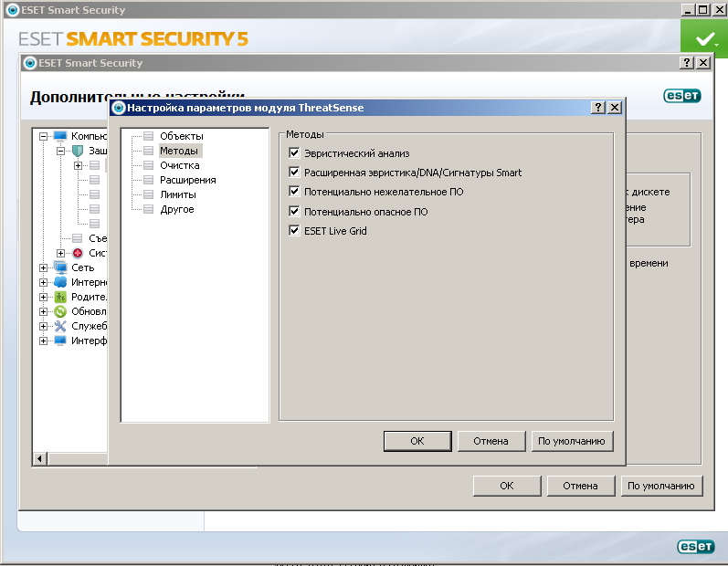Click Компьютер monitor icon in tree
728x566 pixels.
(60, 136)
